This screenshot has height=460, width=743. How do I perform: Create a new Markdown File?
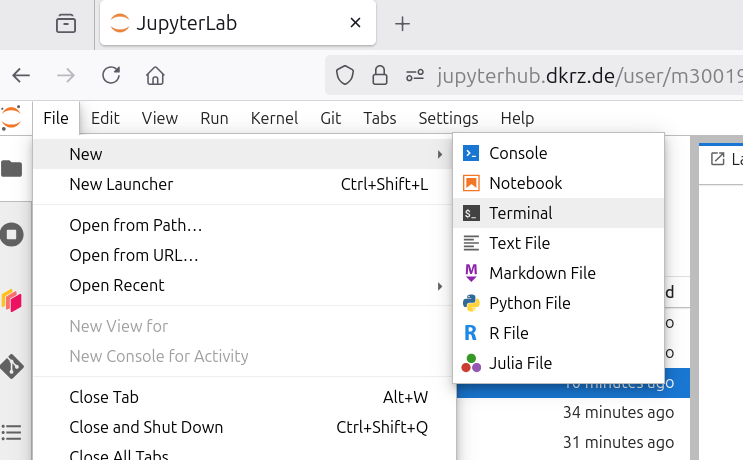pos(559,273)
